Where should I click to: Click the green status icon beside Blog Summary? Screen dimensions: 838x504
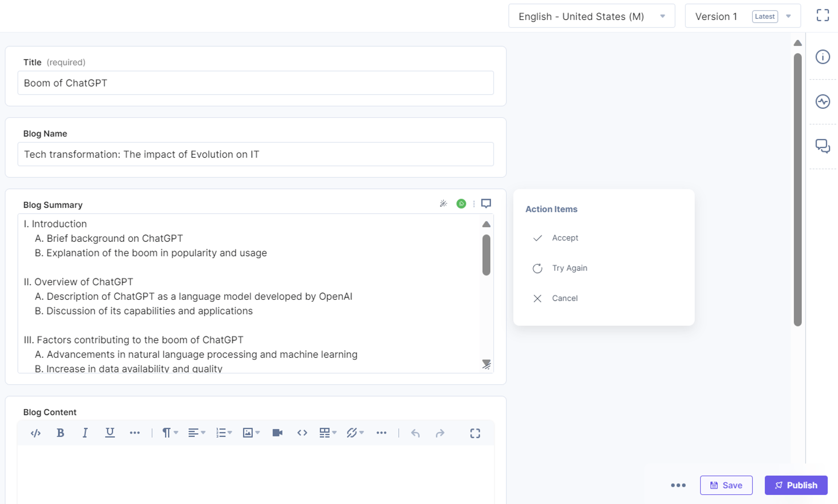[461, 203]
